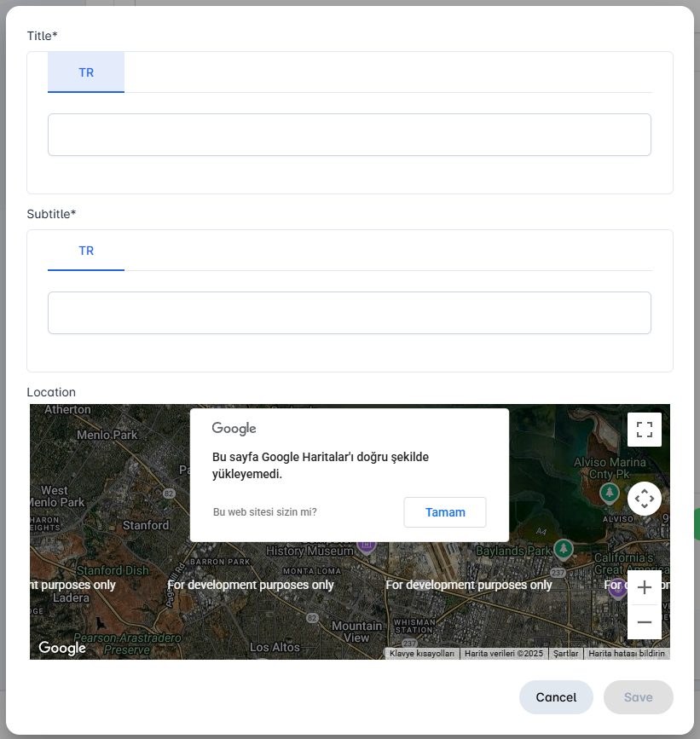
Task: Click the Google logo on the map
Action: (62, 648)
